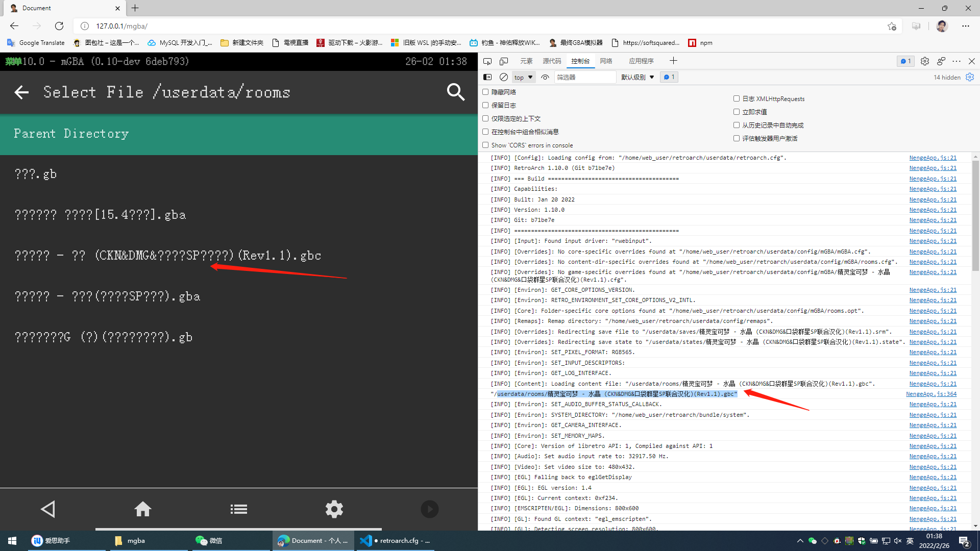
Task: Check 日志 XMLHttpRequests option
Action: point(737,98)
